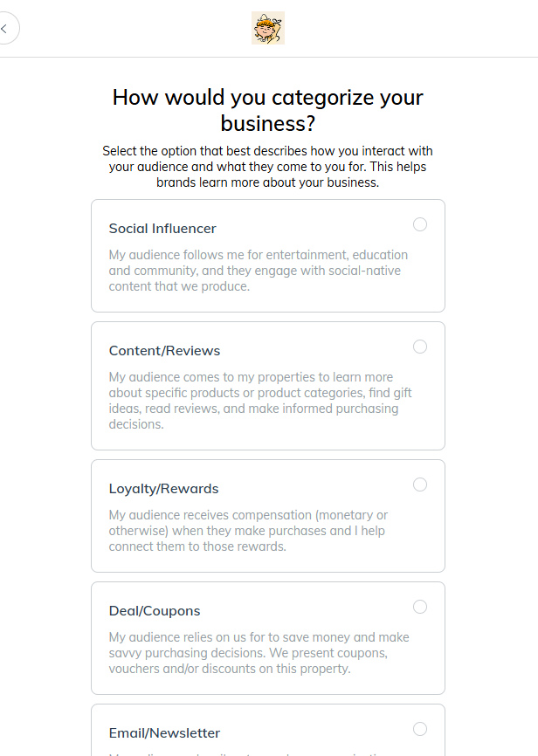The width and height of the screenshot is (538, 756).
Task: Click the Email/Newsletter option title
Action: [164, 733]
